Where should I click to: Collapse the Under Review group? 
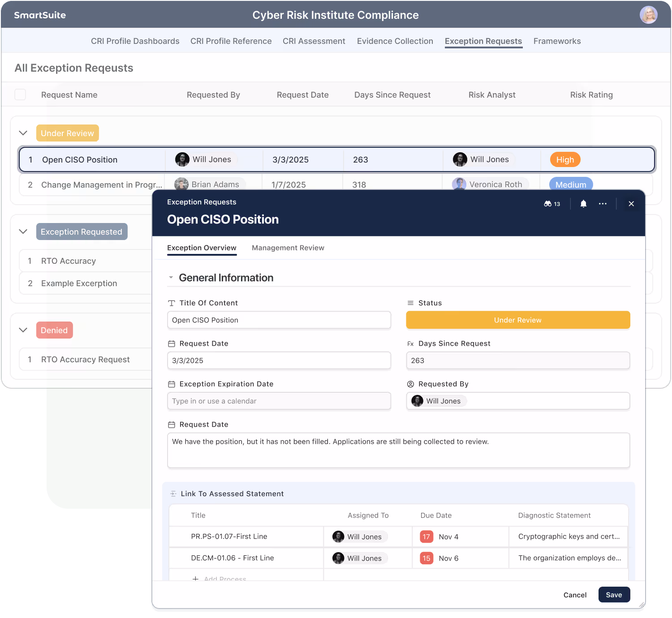(x=23, y=133)
